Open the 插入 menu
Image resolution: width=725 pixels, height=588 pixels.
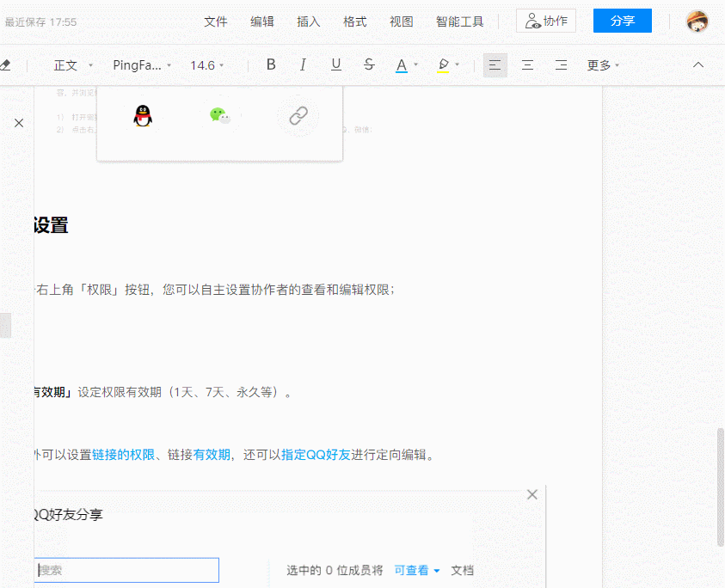pyautogui.click(x=308, y=21)
